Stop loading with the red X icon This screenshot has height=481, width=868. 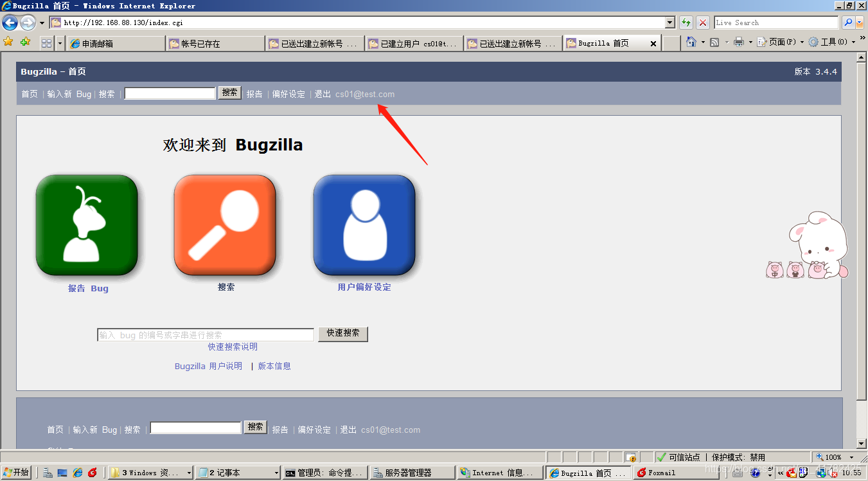[704, 23]
